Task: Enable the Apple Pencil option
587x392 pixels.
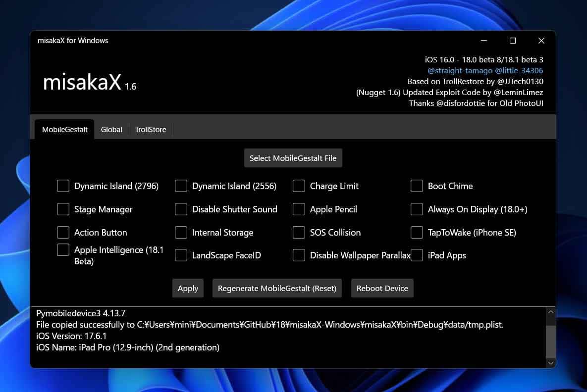Action: 299,209
